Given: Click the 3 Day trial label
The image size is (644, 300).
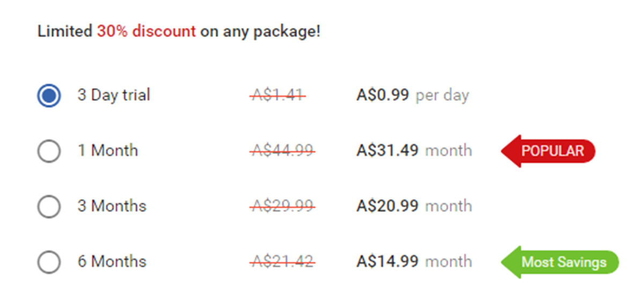Looking at the screenshot, I should (114, 96).
